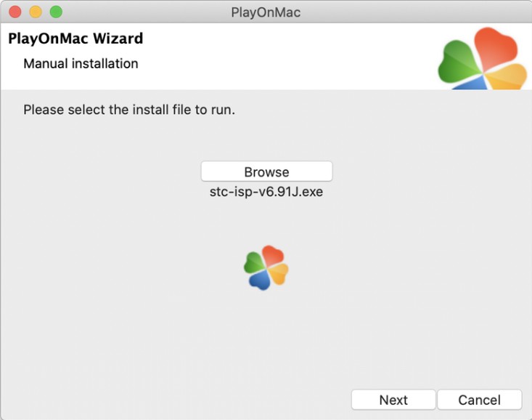Click the green petal of the header logo
Screen dimensions: 532x420
click(459, 62)
